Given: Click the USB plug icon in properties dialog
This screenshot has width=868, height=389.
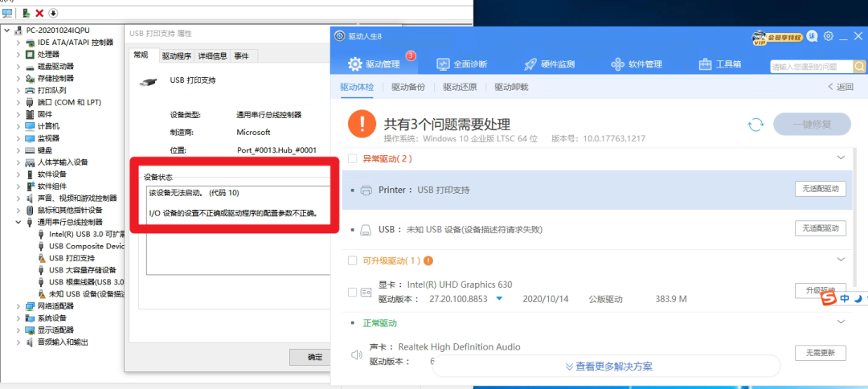Looking at the screenshot, I should (147, 81).
